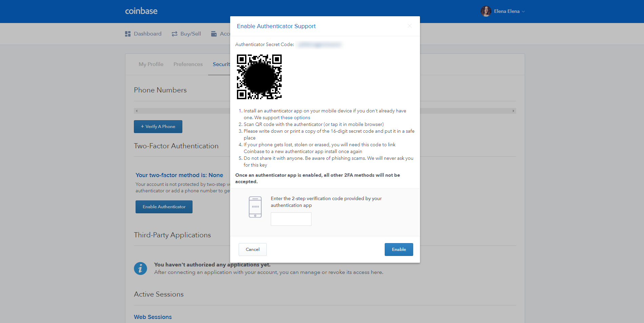Screen dimensions: 644x323
Task: Click the right scroll arrow of phone table
Action: [514, 111]
